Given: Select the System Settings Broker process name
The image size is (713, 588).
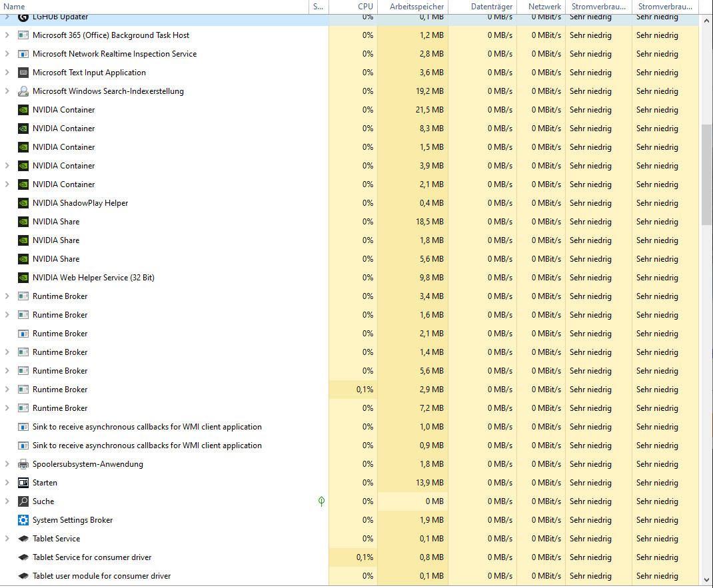Looking at the screenshot, I should 73,520.
